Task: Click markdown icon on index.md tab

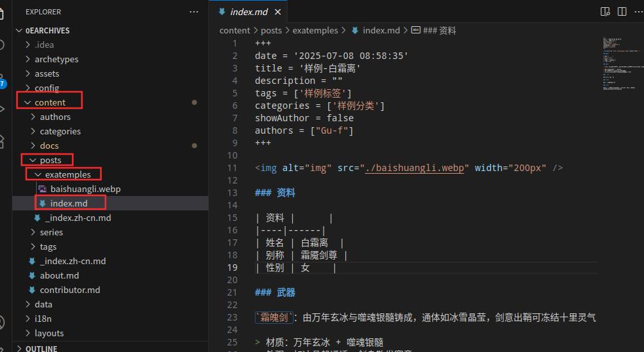Action: point(222,12)
